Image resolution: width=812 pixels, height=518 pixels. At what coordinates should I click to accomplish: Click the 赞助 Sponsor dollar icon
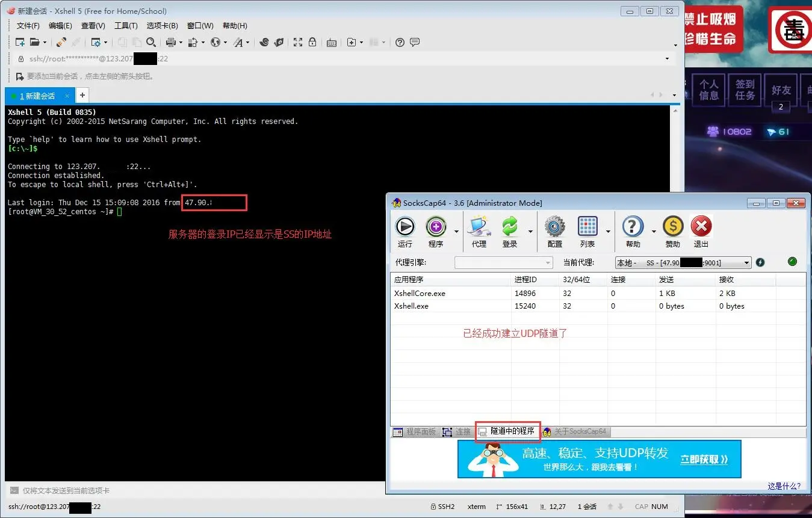click(x=672, y=227)
